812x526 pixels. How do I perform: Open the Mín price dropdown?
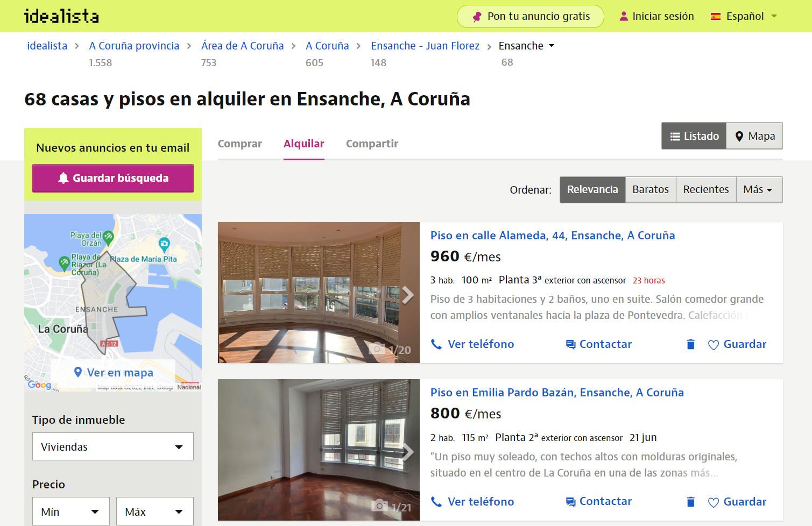pos(70,511)
